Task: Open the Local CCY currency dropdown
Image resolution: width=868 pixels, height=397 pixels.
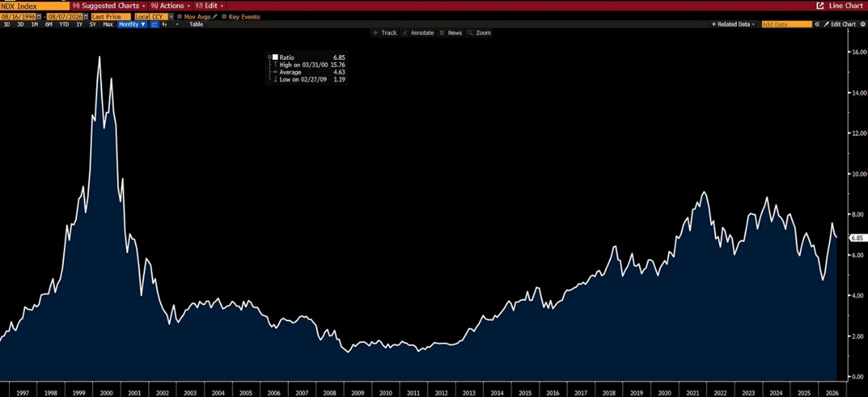Action: (x=171, y=16)
